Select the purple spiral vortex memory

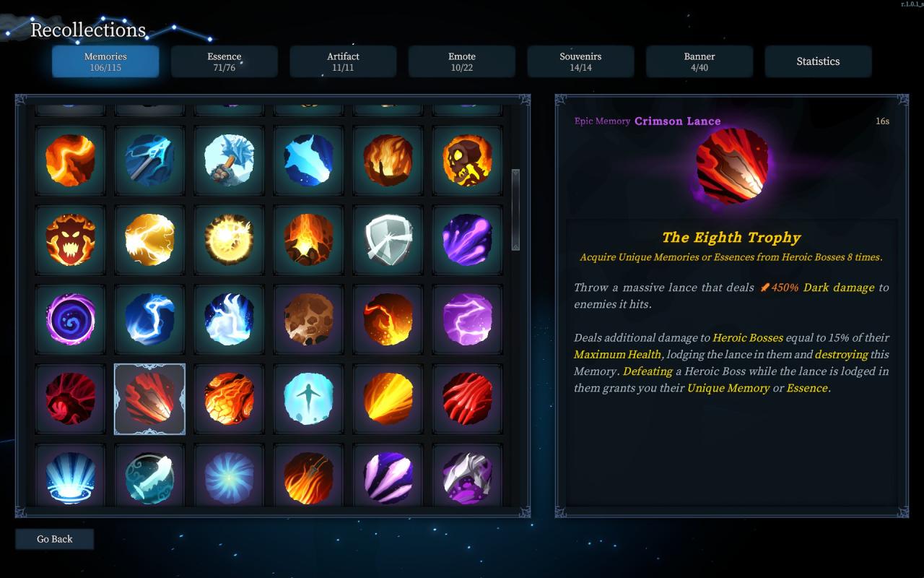70,319
